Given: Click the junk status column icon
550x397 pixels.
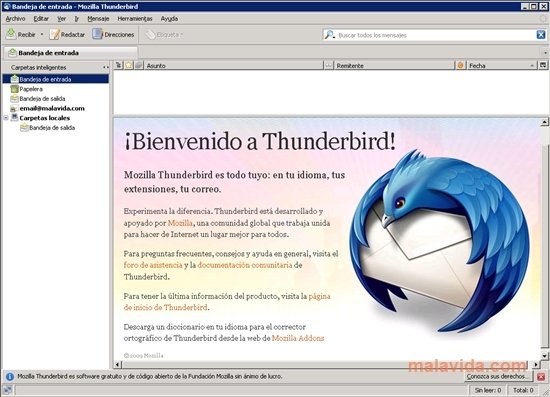Looking at the screenshot, I should coord(461,65).
